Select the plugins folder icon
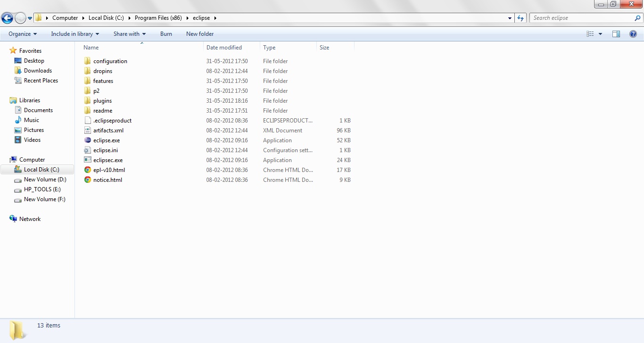This screenshot has height=343, width=644. 87,100
